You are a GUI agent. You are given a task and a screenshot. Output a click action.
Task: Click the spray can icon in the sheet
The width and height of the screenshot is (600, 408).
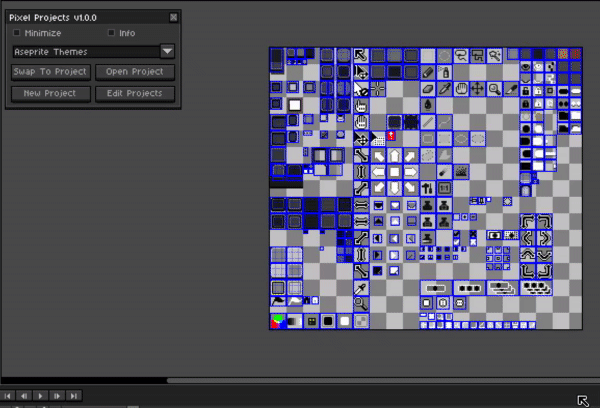444,72
